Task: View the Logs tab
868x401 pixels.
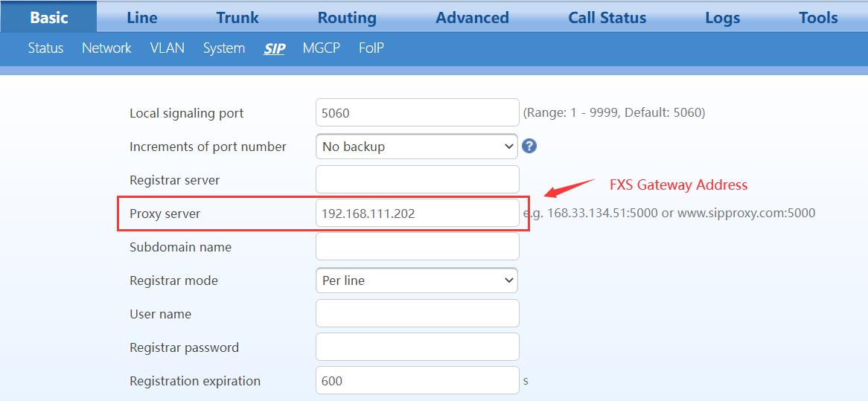Action: (722, 17)
